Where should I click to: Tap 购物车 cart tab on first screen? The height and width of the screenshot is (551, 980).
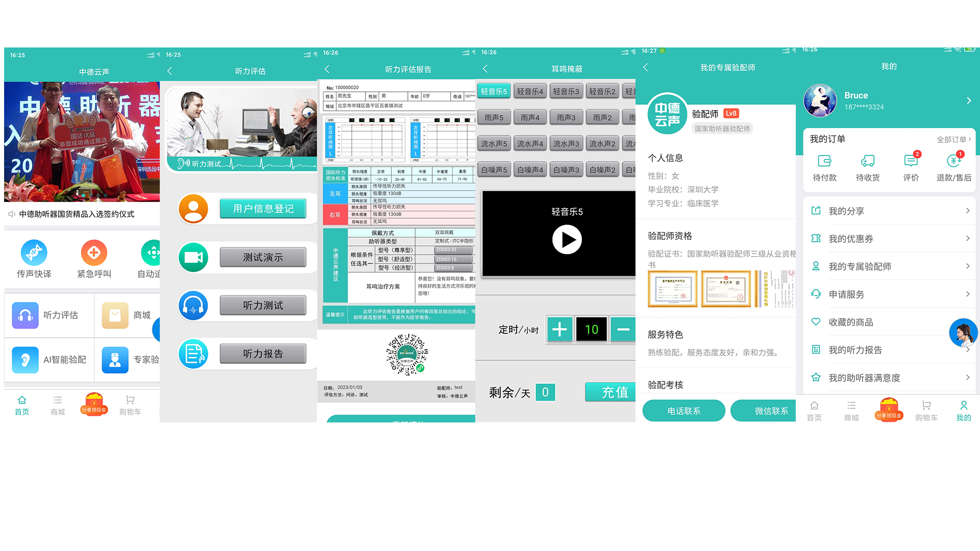(130, 406)
